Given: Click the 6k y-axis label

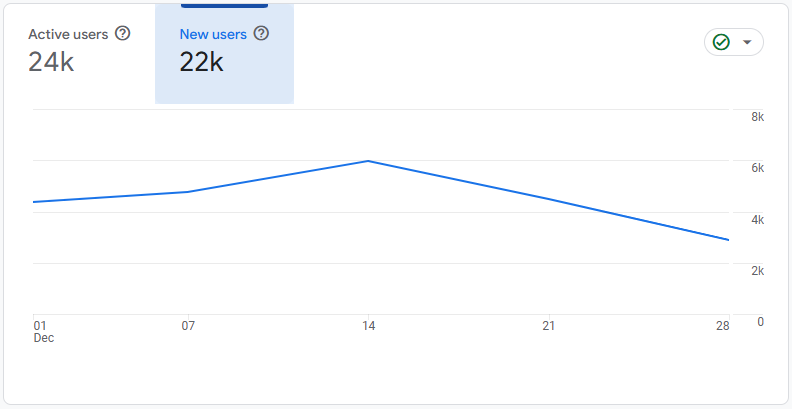Looking at the screenshot, I should (758, 168).
